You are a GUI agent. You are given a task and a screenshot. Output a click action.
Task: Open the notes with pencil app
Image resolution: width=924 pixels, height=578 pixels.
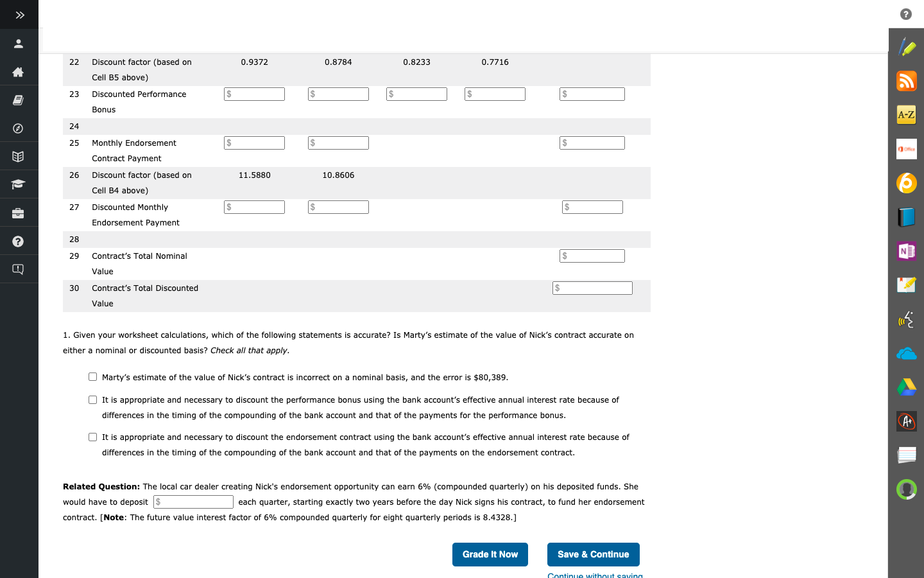point(907,285)
